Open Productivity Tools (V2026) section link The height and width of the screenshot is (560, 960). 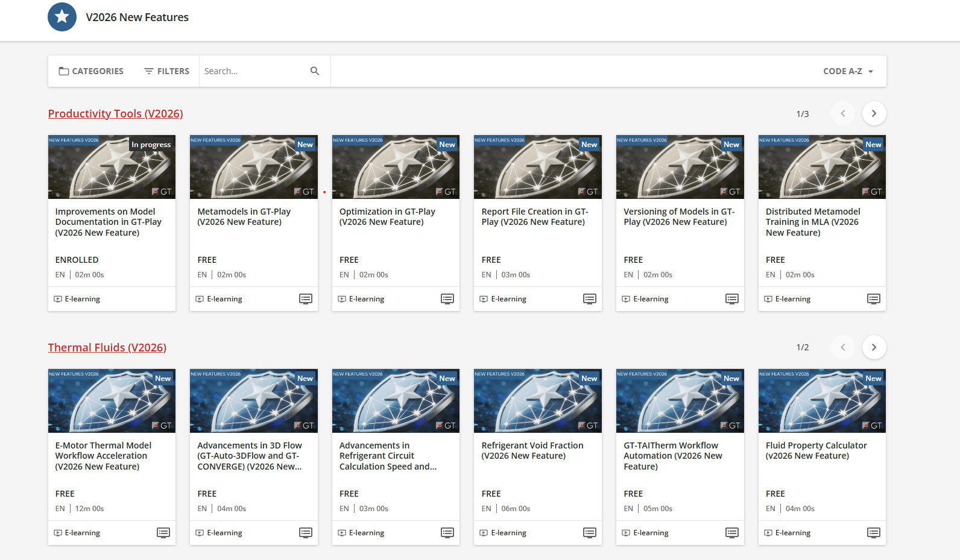pos(116,113)
